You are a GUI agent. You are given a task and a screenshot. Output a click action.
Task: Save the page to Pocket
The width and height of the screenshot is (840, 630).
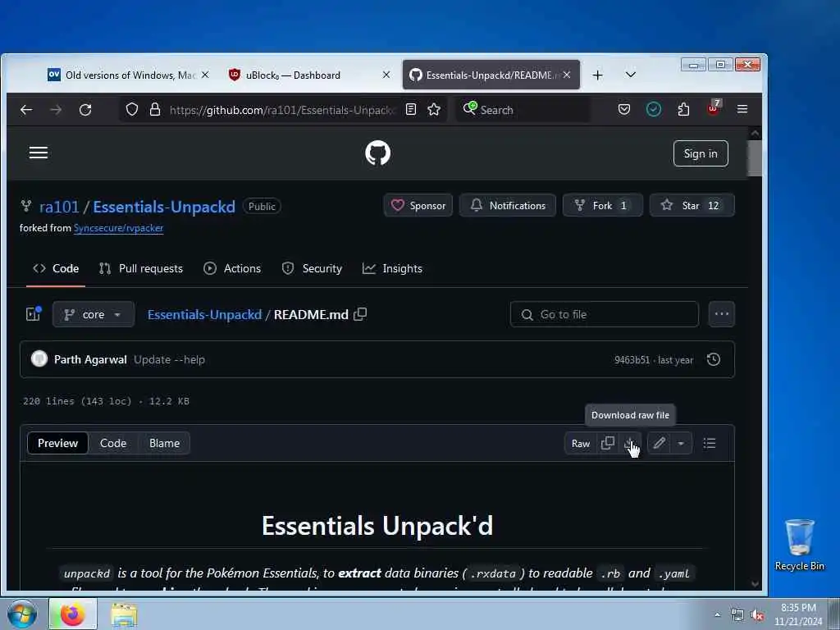tap(624, 110)
